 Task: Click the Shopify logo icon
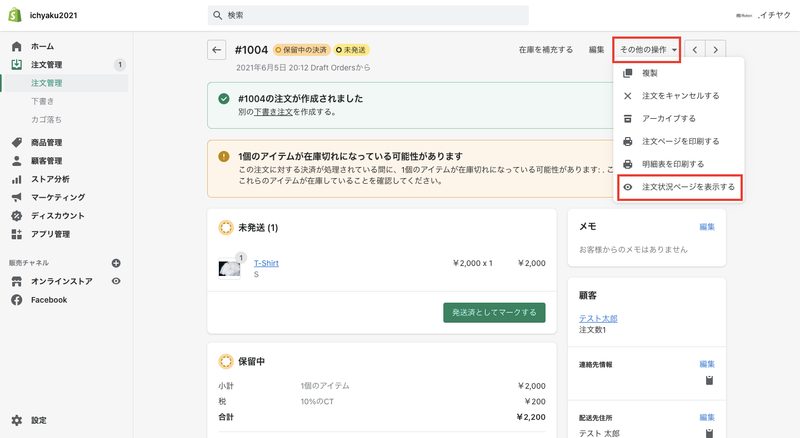(x=15, y=15)
